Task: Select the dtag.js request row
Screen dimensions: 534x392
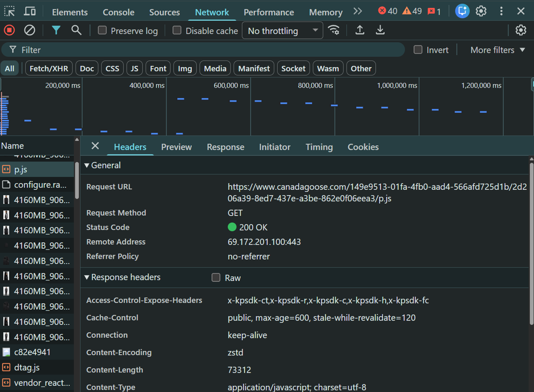Action: pyautogui.click(x=37, y=368)
